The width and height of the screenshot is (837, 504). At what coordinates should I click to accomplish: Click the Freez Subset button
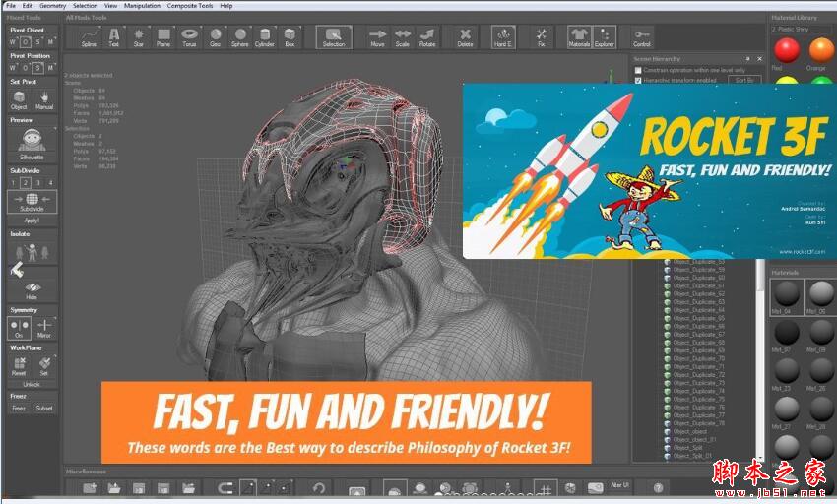point(43,408)
